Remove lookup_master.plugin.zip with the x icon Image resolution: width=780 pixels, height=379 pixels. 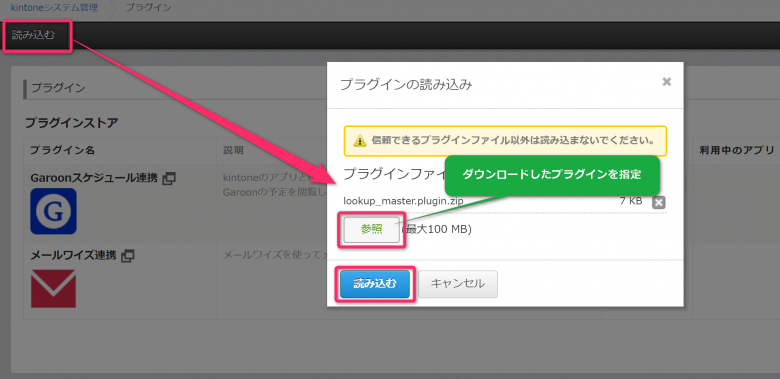(658, 202)
